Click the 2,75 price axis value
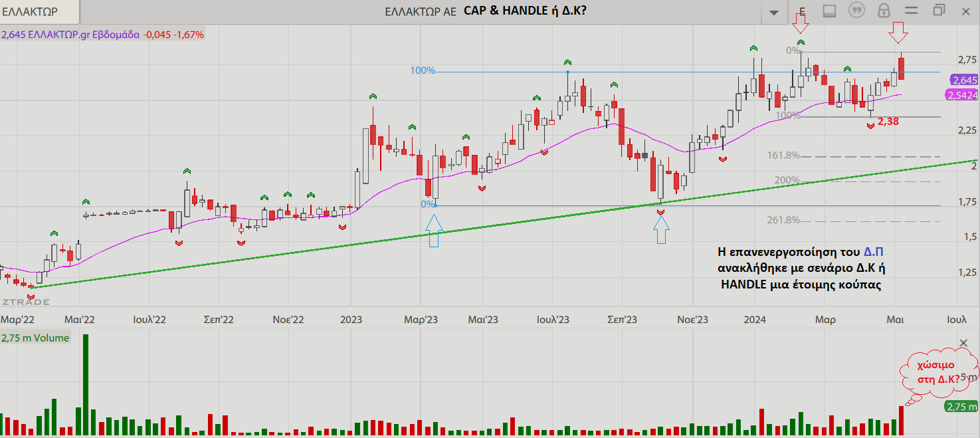The image size is (980, 438). pyautogui.click(x=967, y=60)
